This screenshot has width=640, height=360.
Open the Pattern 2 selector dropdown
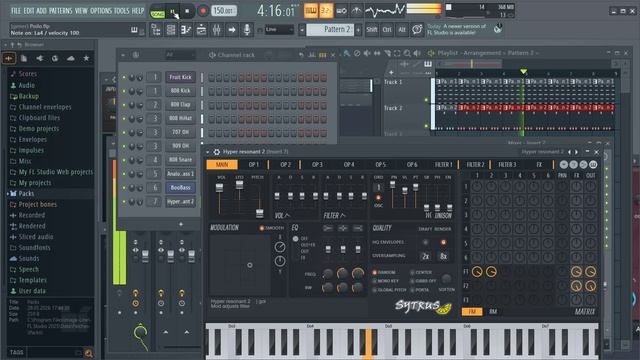[302, 30]
